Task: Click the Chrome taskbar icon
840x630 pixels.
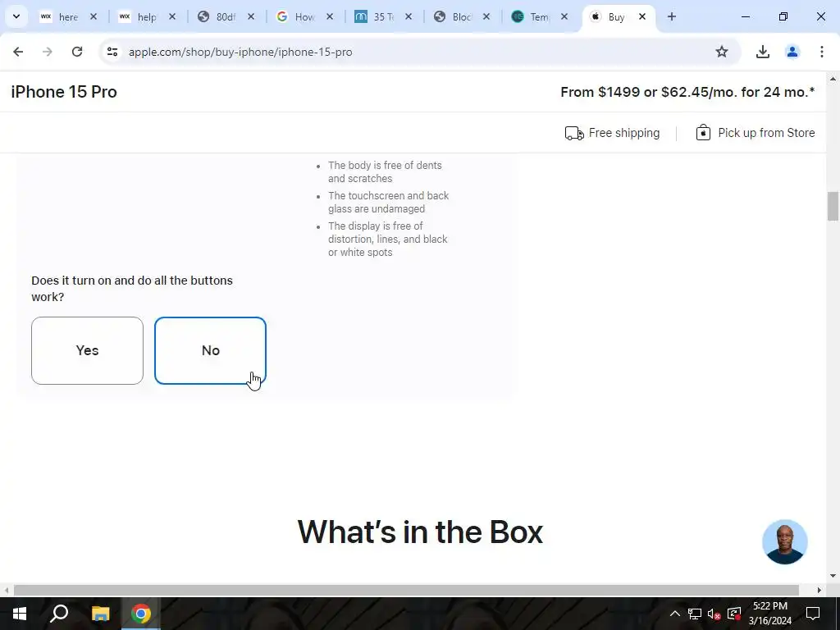Action: click(141, 614)
